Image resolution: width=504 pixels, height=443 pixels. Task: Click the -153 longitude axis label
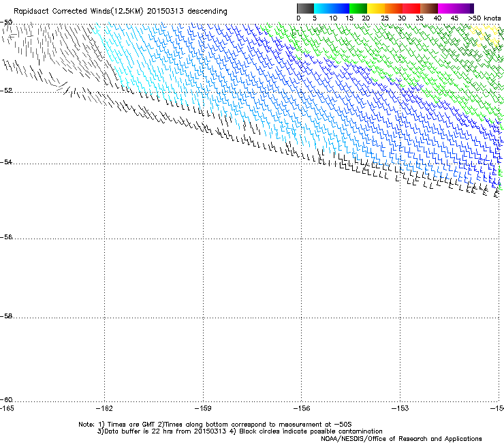400,408
